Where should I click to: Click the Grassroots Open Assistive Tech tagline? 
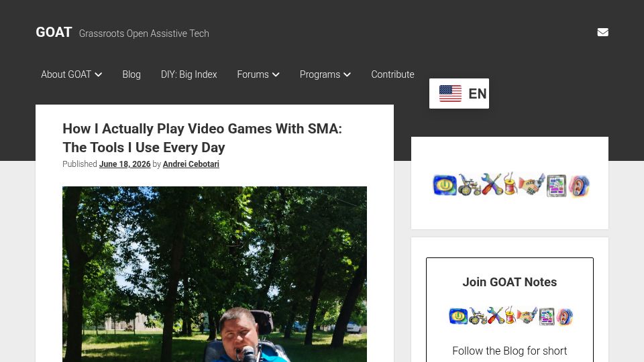click(144, 34)
